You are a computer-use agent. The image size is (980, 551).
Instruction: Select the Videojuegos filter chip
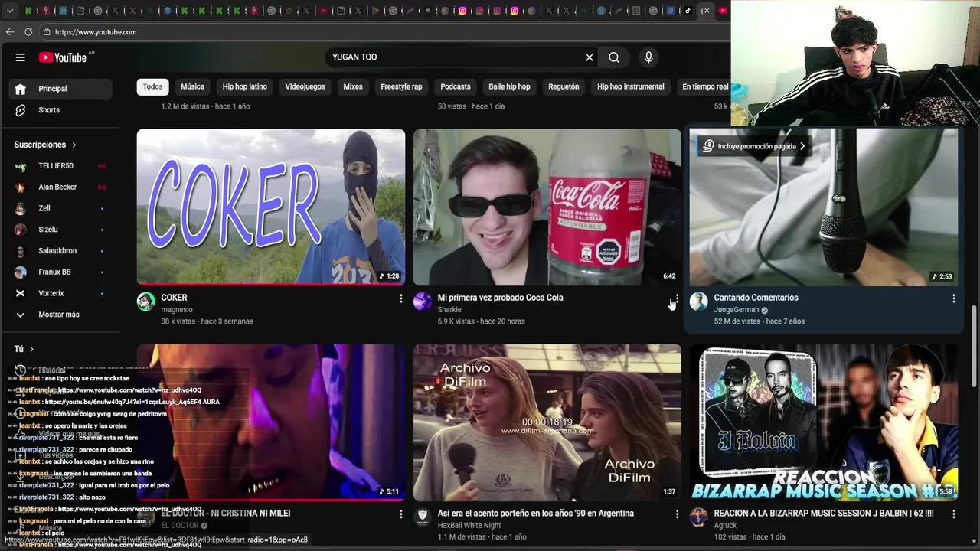click(305, 86)
